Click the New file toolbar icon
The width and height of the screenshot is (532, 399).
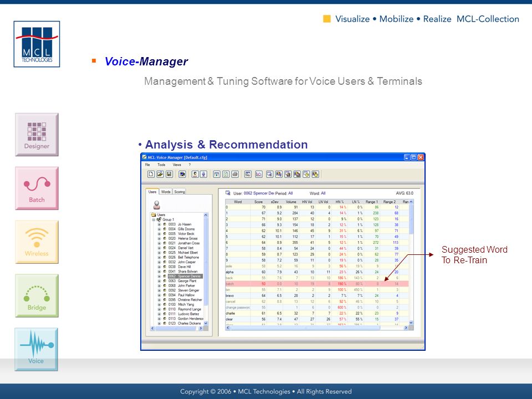[x=151, y=175]
